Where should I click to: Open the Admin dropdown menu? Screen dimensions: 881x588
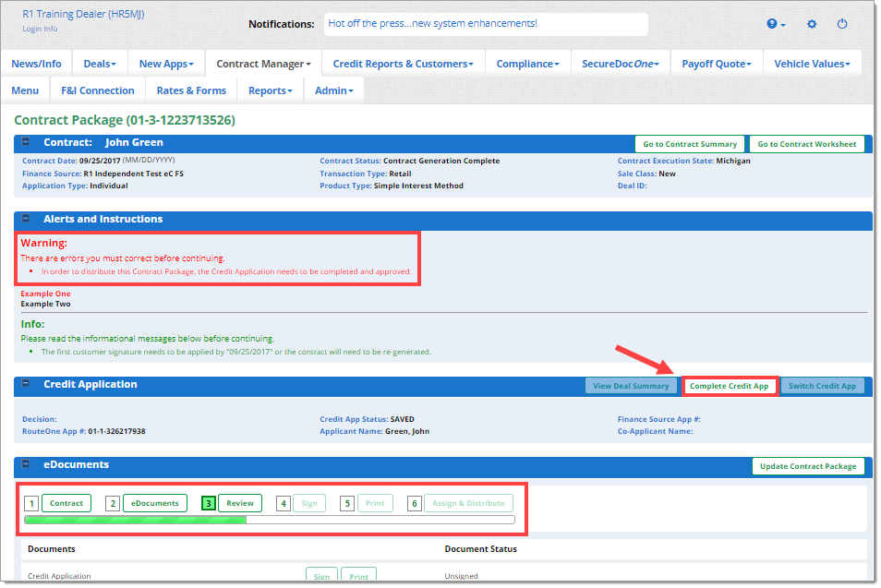[333, 90]
